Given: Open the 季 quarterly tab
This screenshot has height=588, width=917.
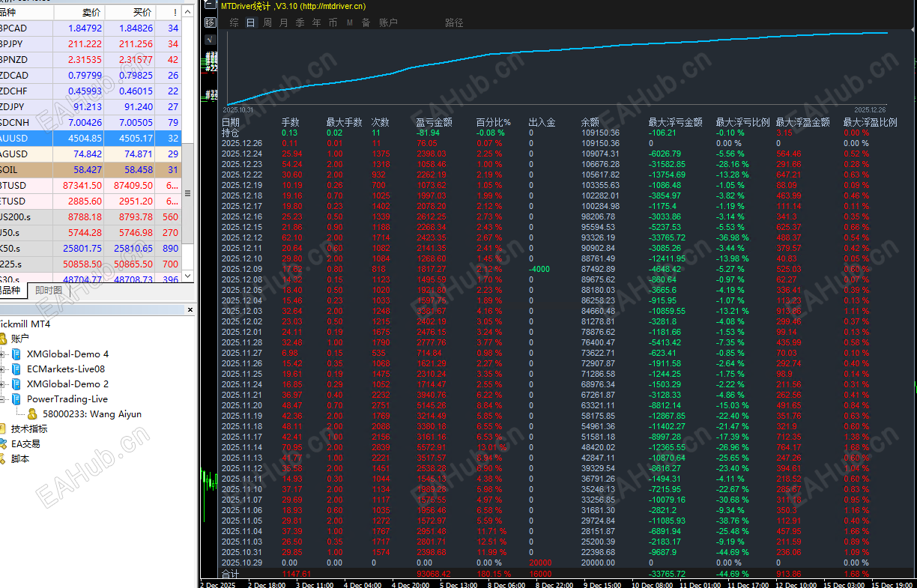Looking at the screenshot, I should [x=300, y=22].
